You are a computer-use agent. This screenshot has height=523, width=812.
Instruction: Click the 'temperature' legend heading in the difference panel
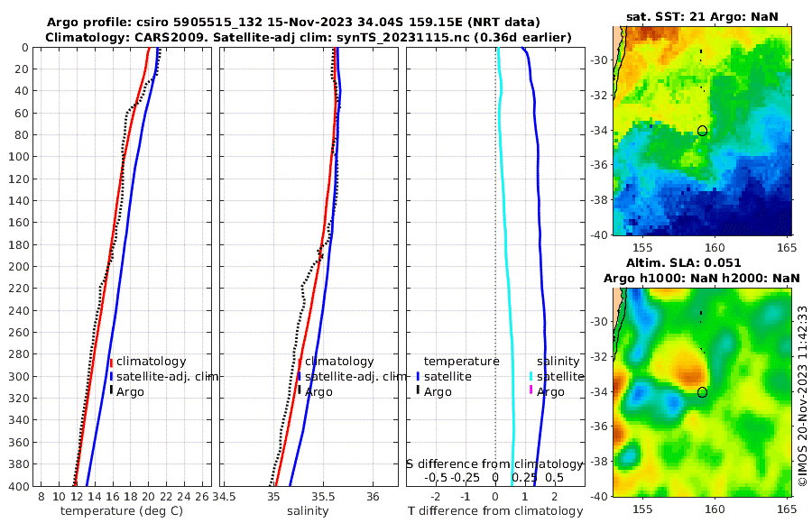coord(461,361)
